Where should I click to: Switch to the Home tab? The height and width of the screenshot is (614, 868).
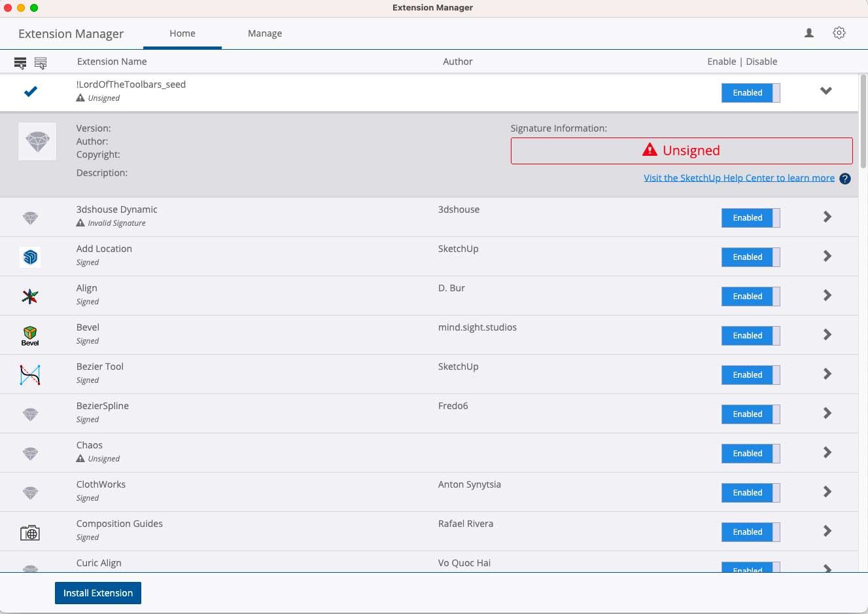click(x=182, y=33)
